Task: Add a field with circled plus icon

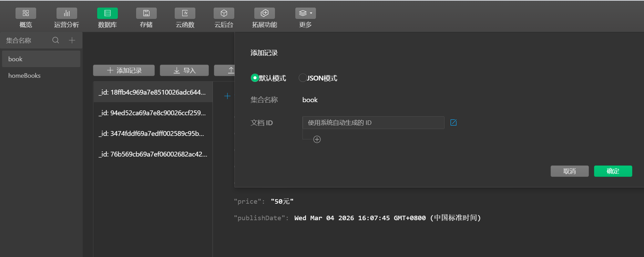Action: [x=317, y=139]
